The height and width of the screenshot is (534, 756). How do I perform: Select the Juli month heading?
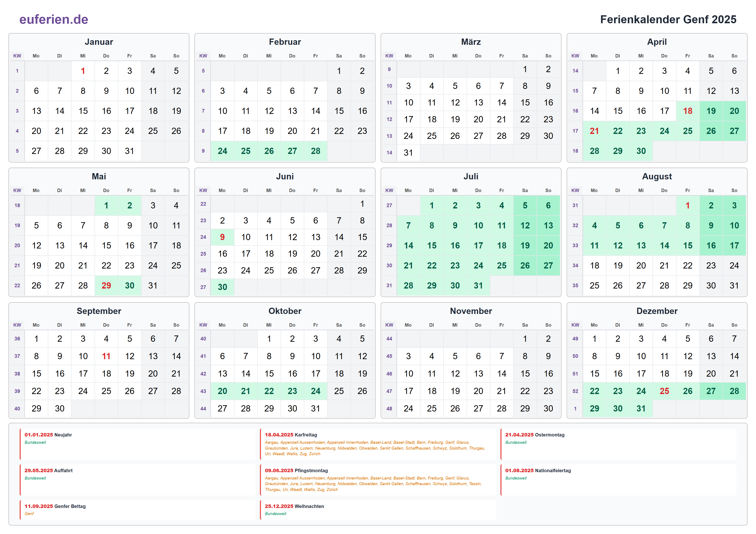point(471,176)
